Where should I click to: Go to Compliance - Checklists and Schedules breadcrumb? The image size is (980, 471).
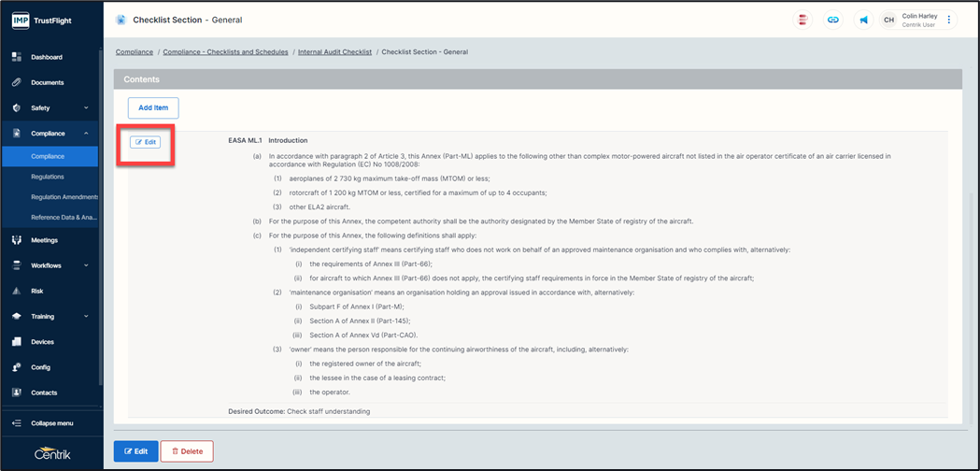pyautogui.click(x=226, y=52)
